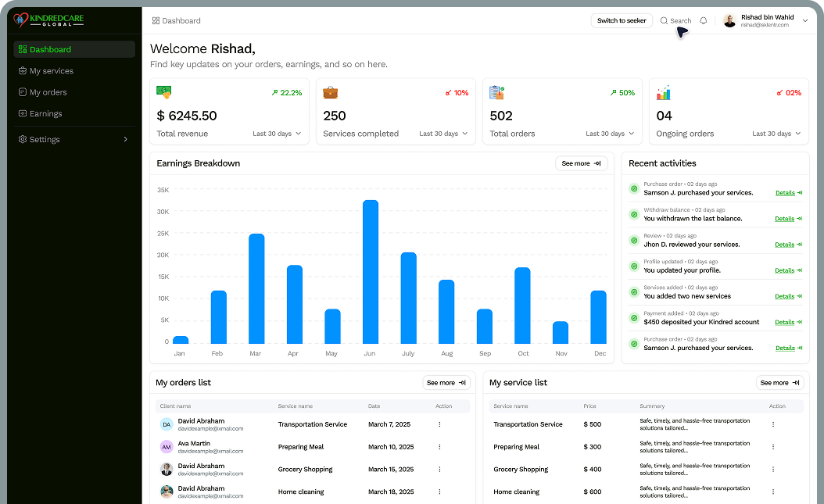Open Total revenue Last 30 days dropdown
The width and height of the screenshot is (824, 504).
click(x=277, y=134)
